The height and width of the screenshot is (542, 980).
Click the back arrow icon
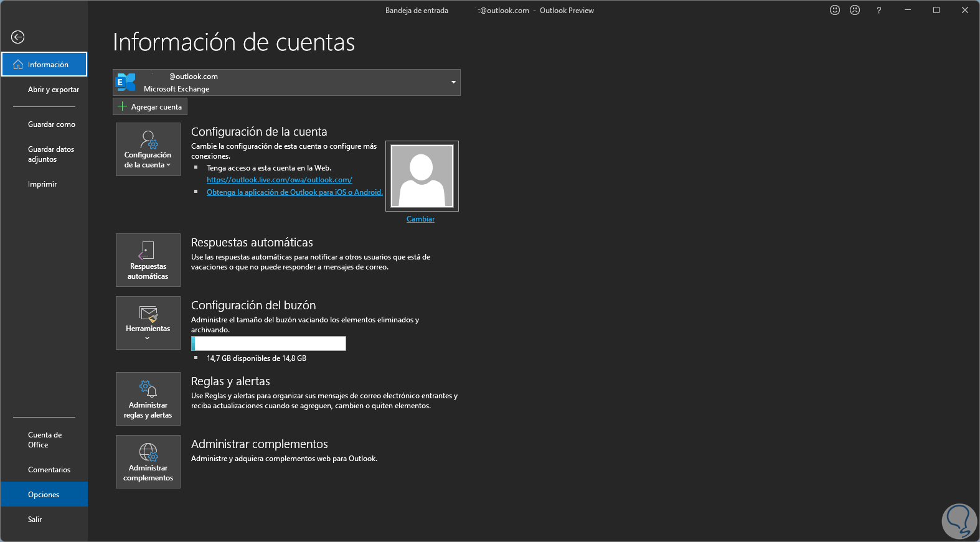[x=18, y=37]
